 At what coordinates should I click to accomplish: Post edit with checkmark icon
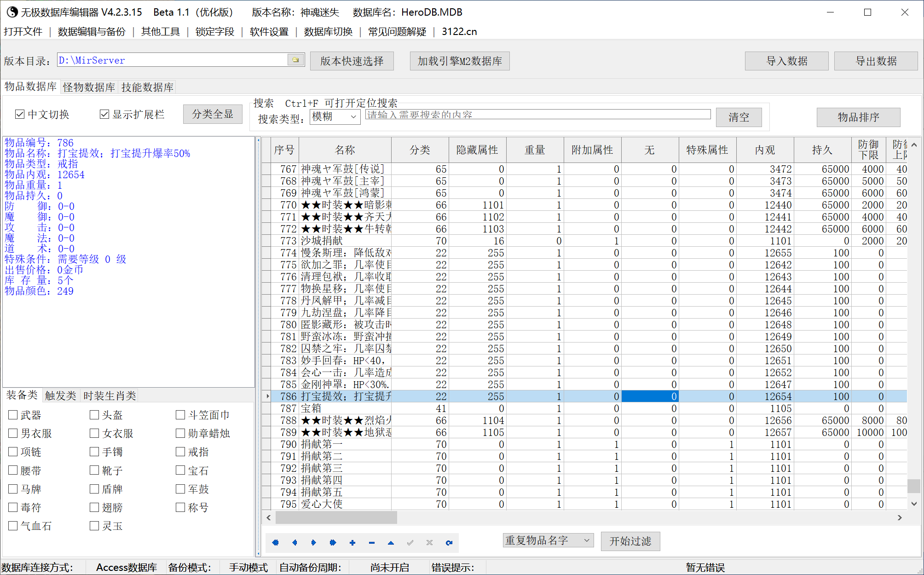(410, 542)
